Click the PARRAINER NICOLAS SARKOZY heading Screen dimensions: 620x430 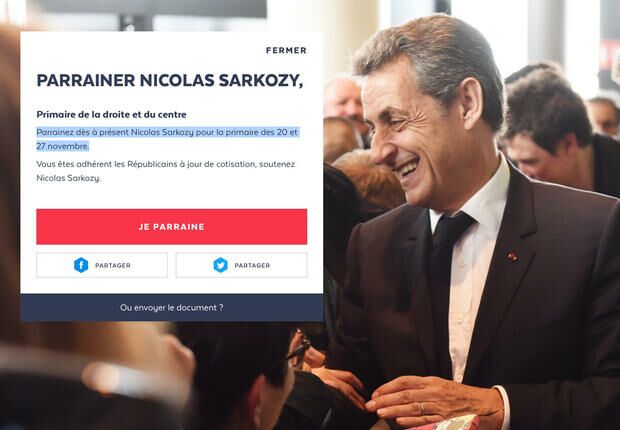pyautogui.click(x=170, y=80)
